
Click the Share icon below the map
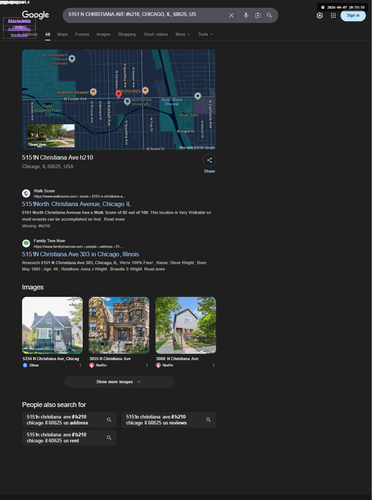pos(209,160)
